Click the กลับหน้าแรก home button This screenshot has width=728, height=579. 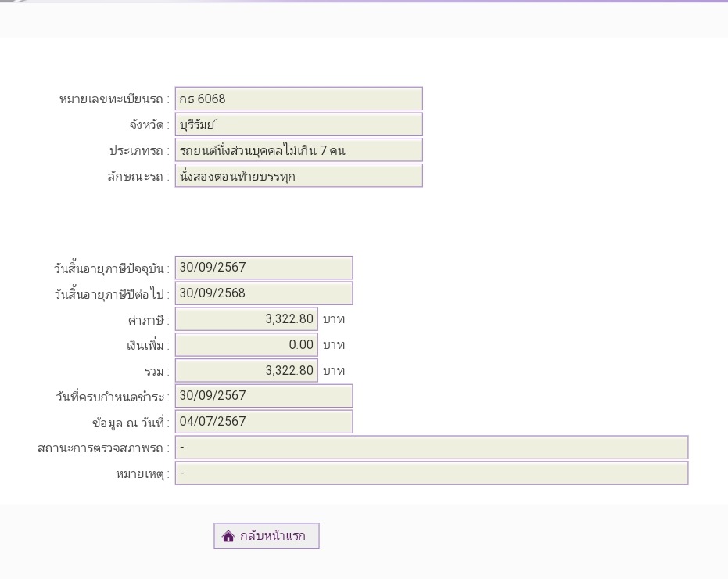point(267,536)
